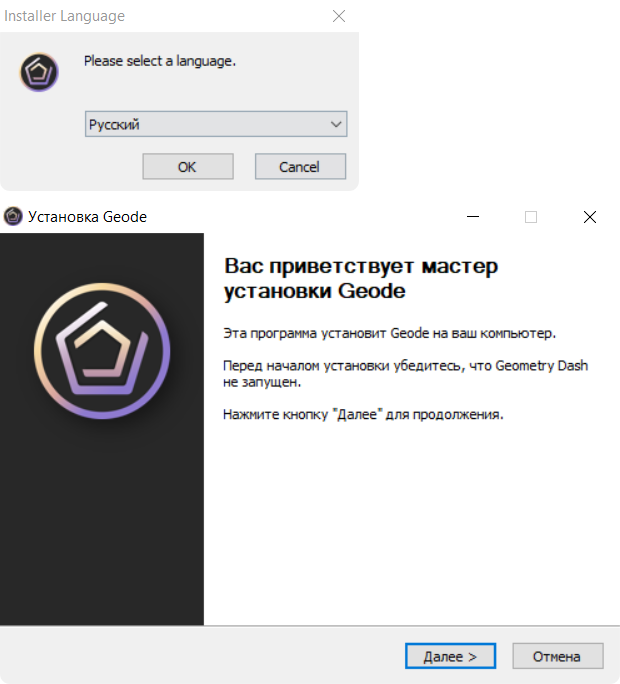Click the Установка Geode window title
The width and height of the screenshot is (620, 684).
(x=87, y=217)
